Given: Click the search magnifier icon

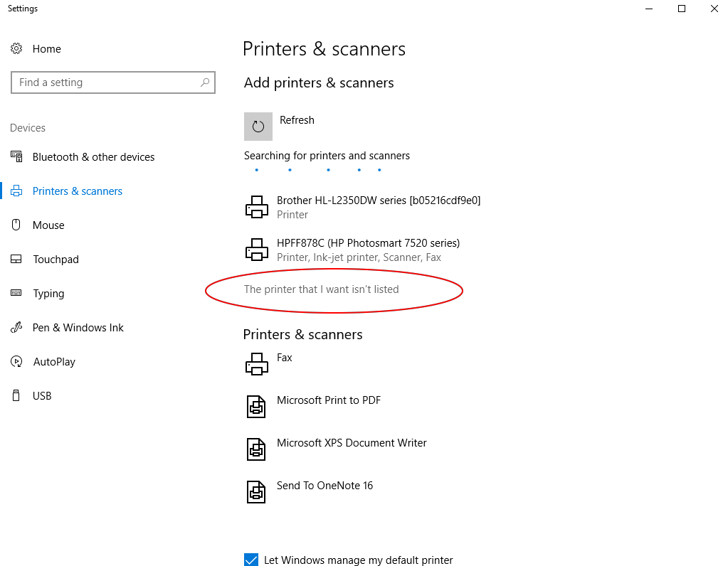Looking at the screenshot, I should (x=205, y=82).
